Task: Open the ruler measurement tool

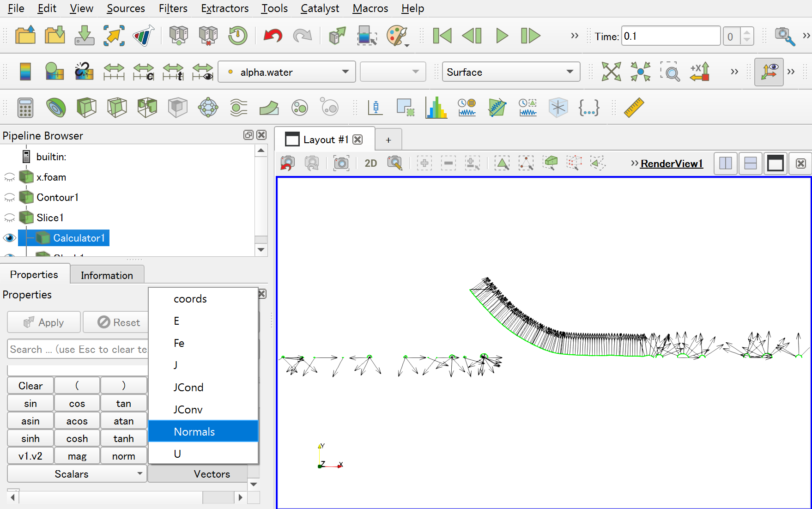Action: tap(634, 108)
